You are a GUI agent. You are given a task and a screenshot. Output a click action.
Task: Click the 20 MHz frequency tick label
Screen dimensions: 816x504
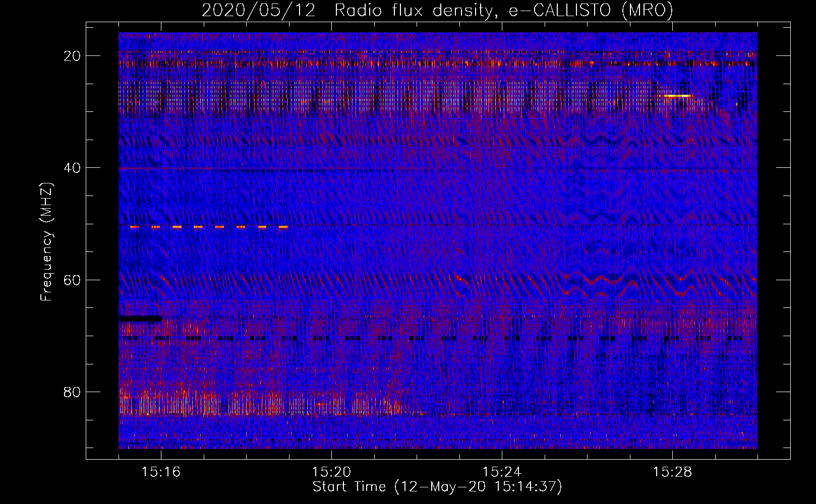(72, 55)
